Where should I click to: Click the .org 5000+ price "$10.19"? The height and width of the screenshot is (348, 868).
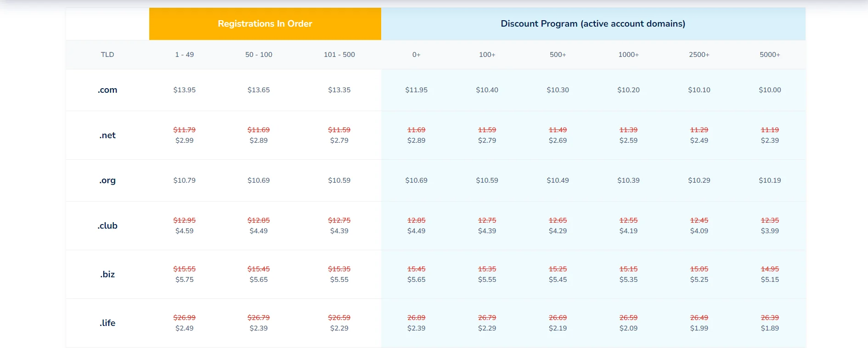pyautogui.click(x=770, y=180)
